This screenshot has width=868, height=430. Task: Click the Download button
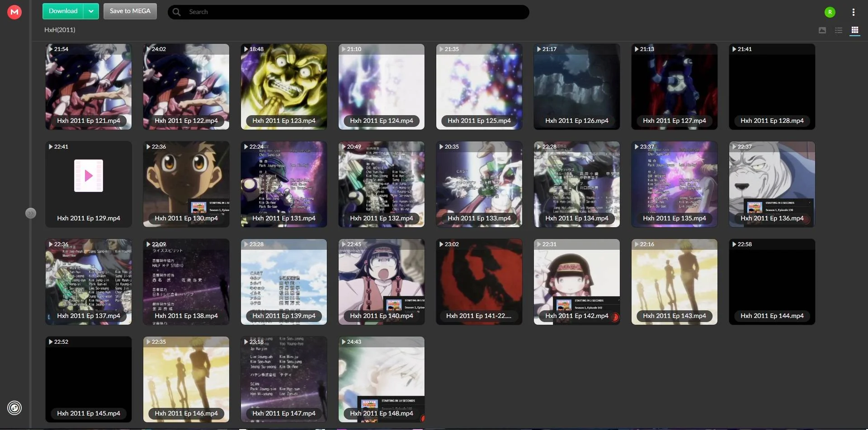pyautogui.click(x=63, y=11)
